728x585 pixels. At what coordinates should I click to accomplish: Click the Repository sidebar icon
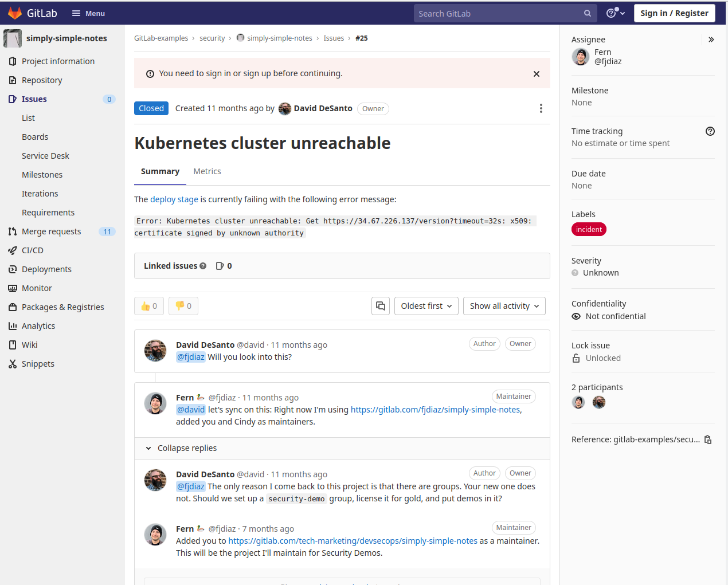coord(13,80)
